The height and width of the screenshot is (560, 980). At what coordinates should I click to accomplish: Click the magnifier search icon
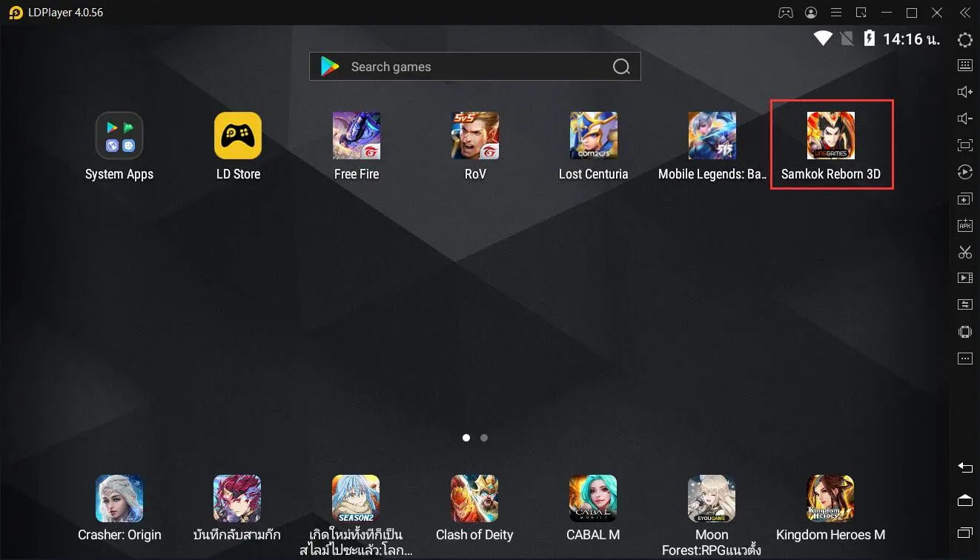(621, 67)
